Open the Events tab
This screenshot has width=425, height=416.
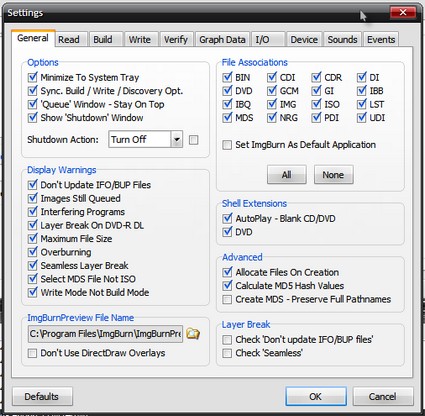tap(381, 39)
